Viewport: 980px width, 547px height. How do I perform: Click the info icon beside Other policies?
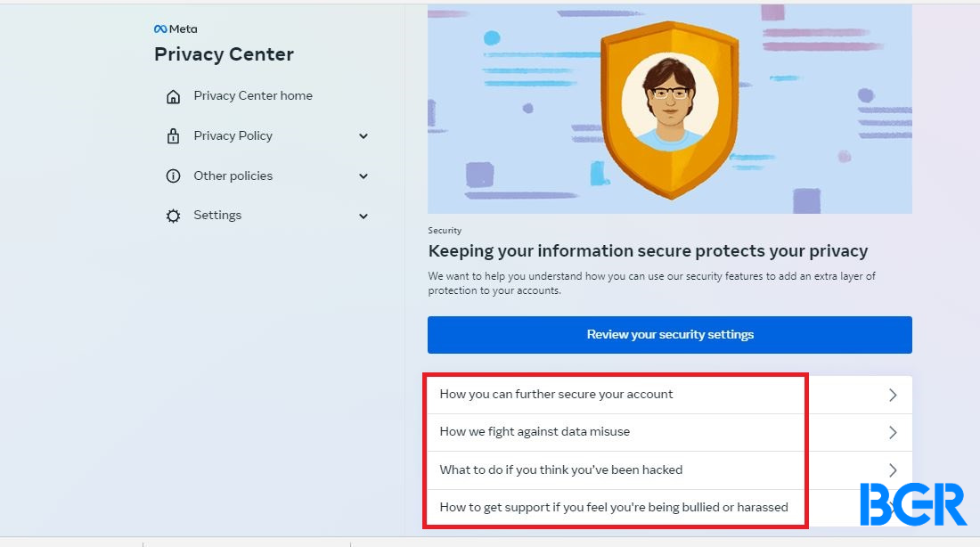(x=173, y=176)
